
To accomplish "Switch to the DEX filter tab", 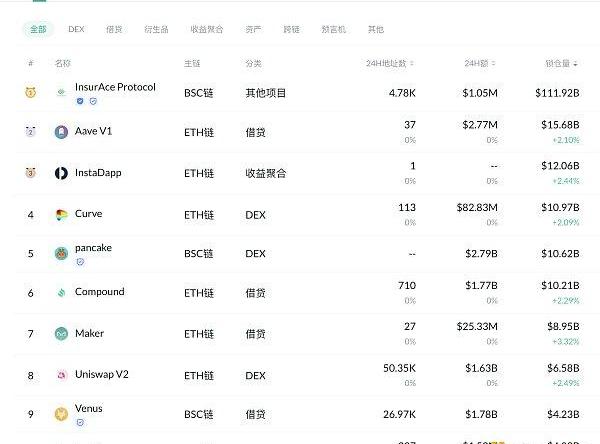I will [76, 29].
